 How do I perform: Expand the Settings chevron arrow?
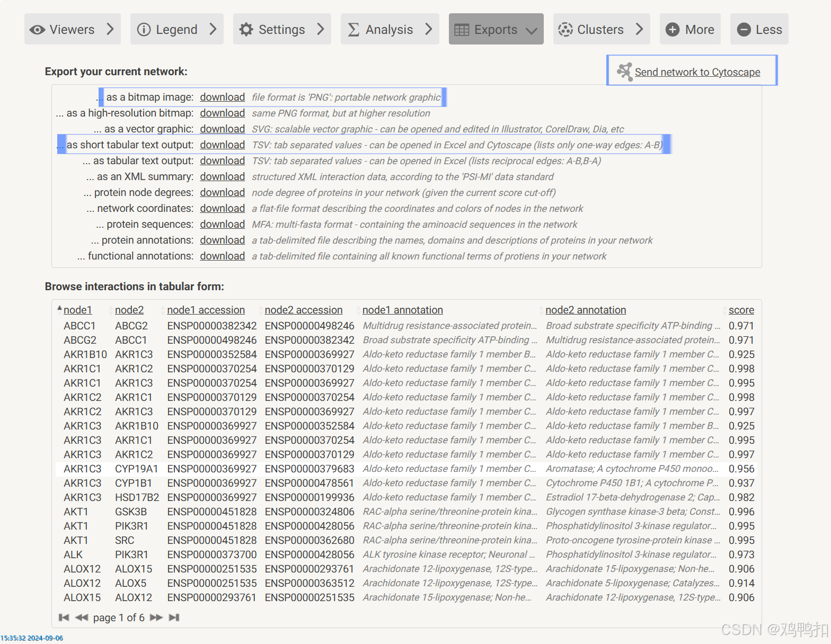pyautogui.click(x=321, y=29)
